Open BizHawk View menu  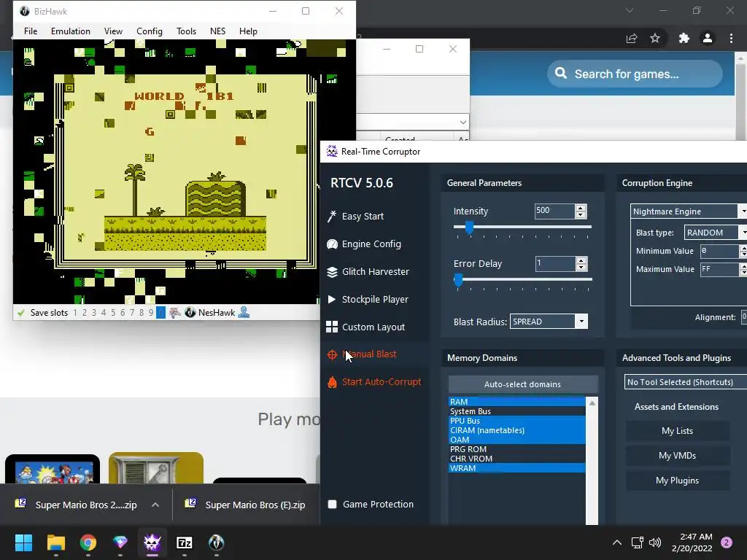(113, 31)
